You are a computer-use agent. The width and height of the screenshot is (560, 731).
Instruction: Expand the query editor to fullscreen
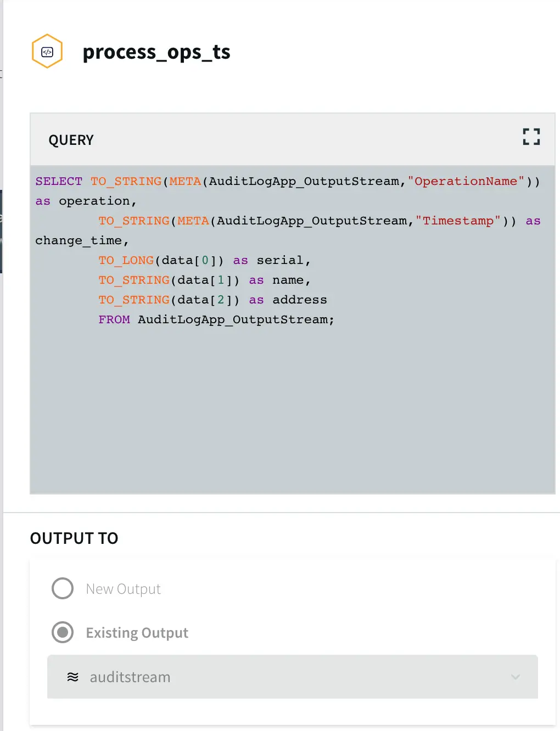tap(531, 137)
